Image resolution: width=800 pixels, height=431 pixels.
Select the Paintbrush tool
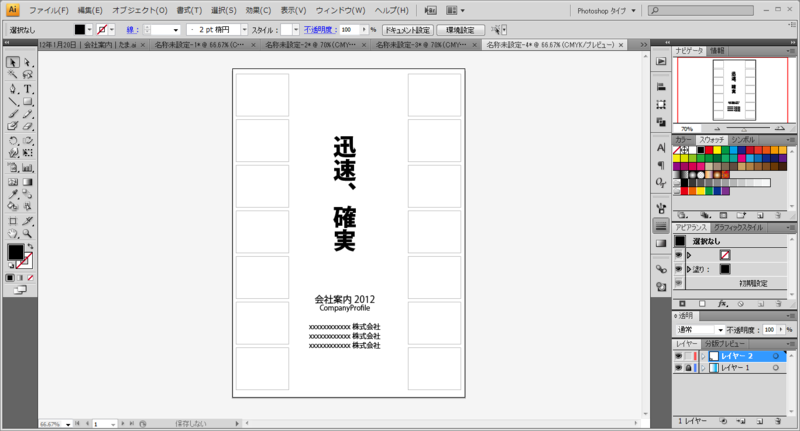[x=13, y=114]
